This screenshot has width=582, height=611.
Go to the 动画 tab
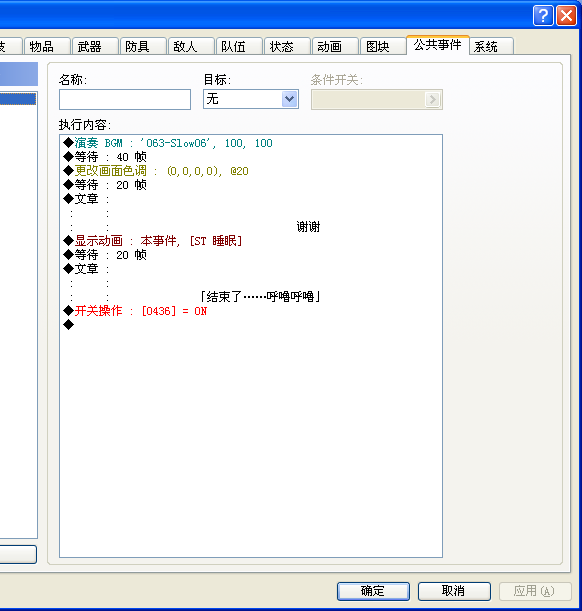click(335, 46)
